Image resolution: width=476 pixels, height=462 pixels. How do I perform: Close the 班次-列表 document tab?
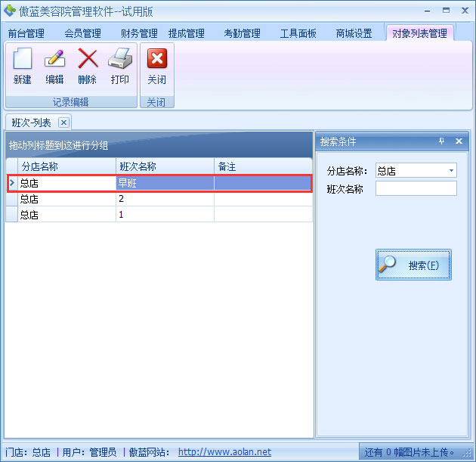click(63, 122)
